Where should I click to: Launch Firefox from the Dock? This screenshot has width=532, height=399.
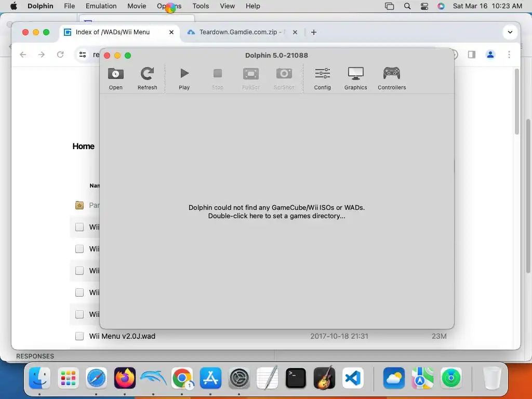click(125, 378)
